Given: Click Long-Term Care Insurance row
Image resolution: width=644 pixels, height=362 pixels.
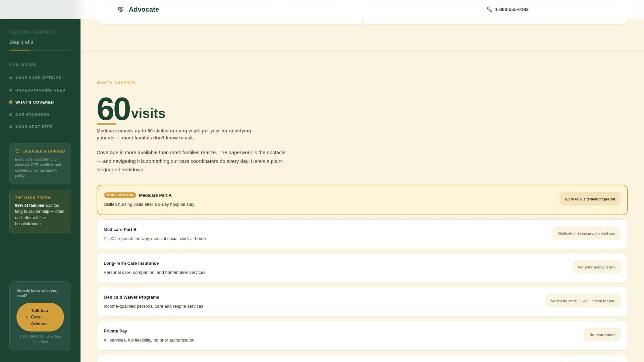Looking at the screenshot, I should [362, 268].
